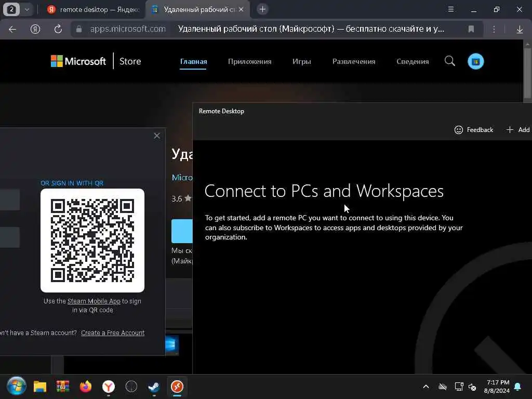
Task: Reload the Microsoft Store page
Action: tap(58, 29)
